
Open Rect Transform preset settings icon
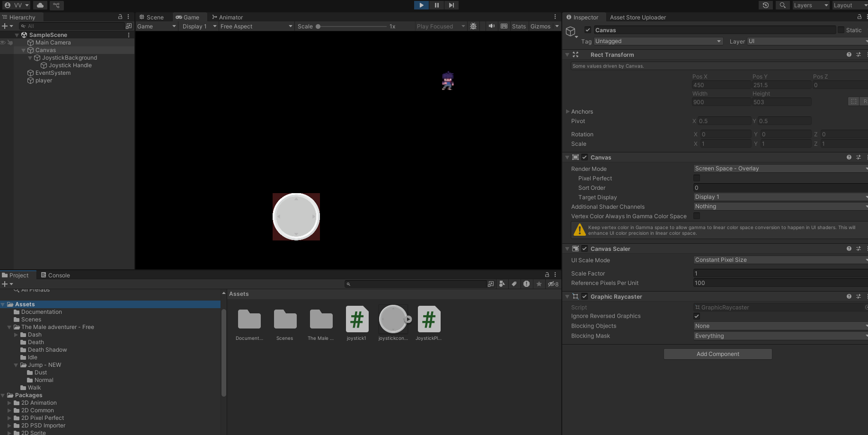[859, 54]
